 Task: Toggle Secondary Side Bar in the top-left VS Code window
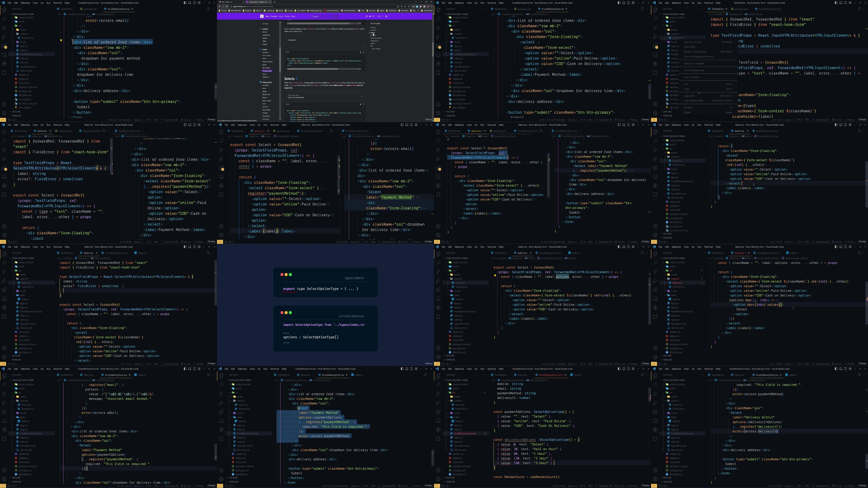coord(194,3)
